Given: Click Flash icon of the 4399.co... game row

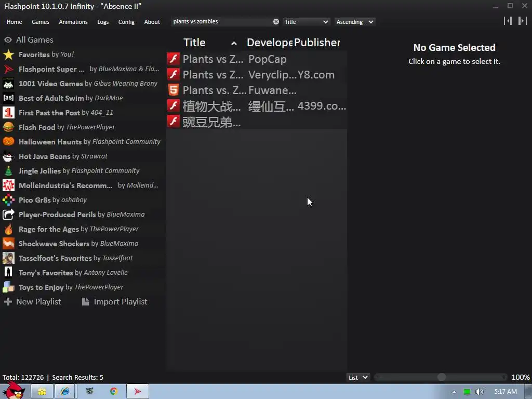Looking at the screenshot, I should 174,105.
